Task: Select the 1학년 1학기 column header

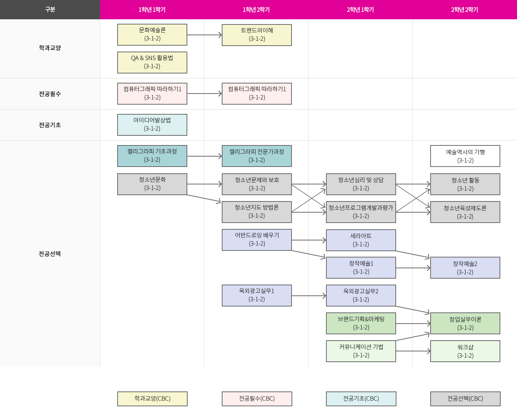Action: pyautogui.click(x=152, y=10)
